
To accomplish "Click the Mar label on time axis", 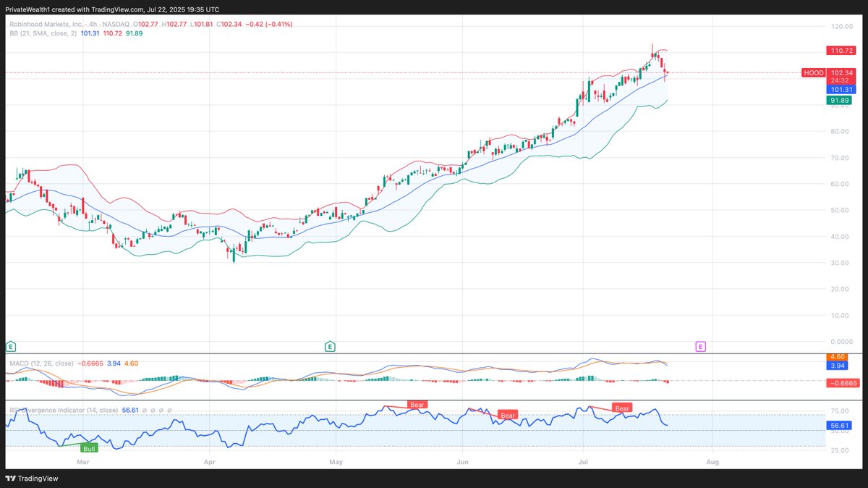I will point(83,460).
